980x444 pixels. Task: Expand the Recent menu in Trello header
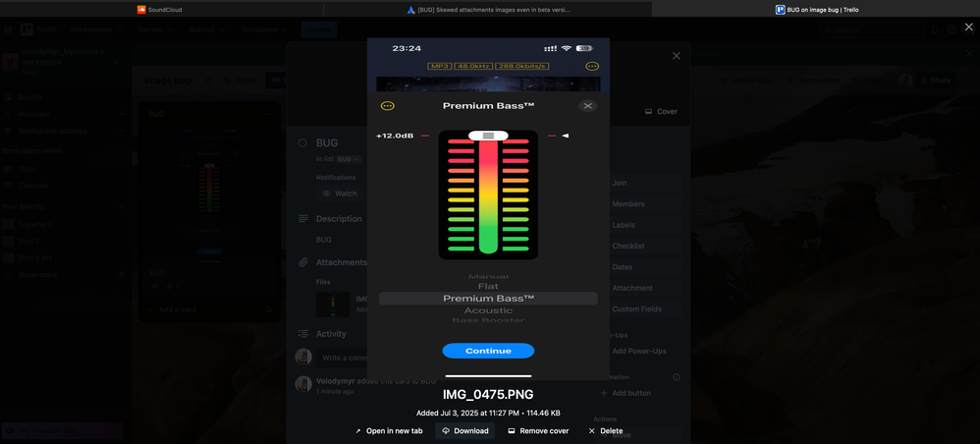pyautogui.click(x=155, y=29)
